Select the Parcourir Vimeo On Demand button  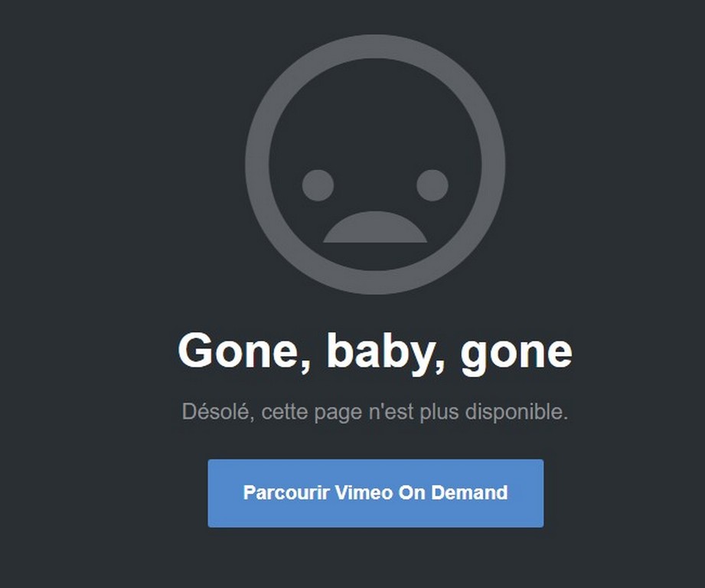click(375, 493)
